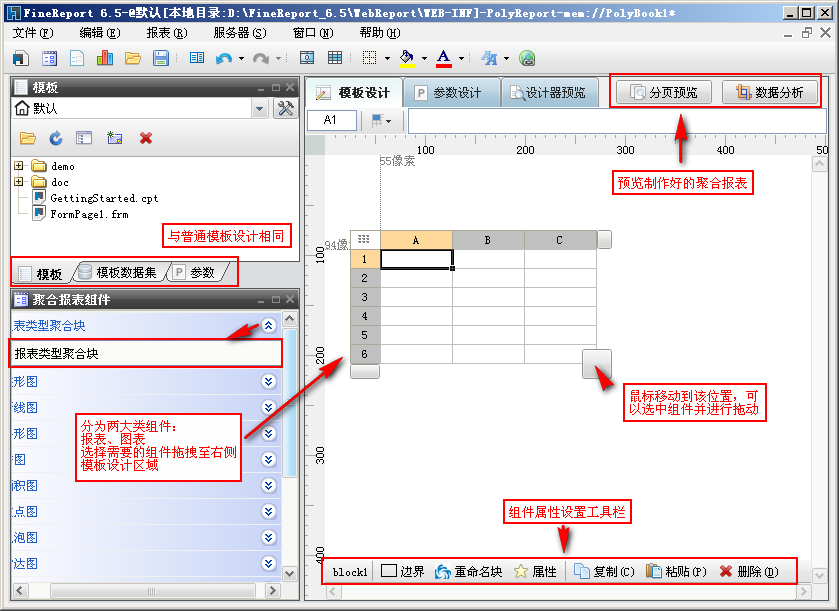Open the border style dropdown arrow
The height and width of the screenshot is (611, 839).
point(387,58)
